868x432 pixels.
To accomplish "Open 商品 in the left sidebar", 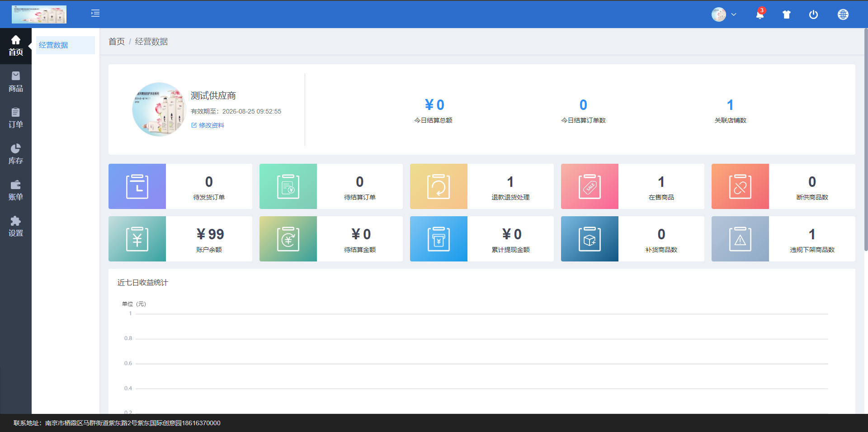I will 16,82.
